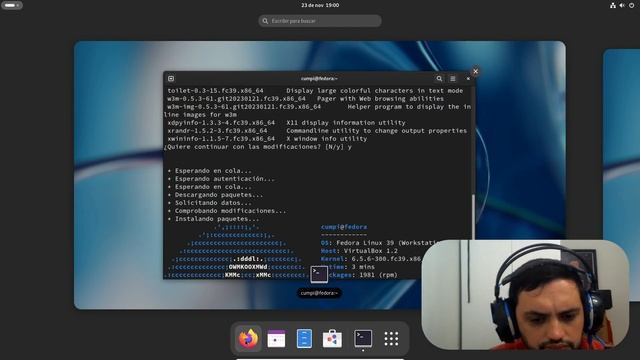Open the terminal hamburger menu
Image resolution: width=640 pixels, height=360 pixels.
[453, 78]
